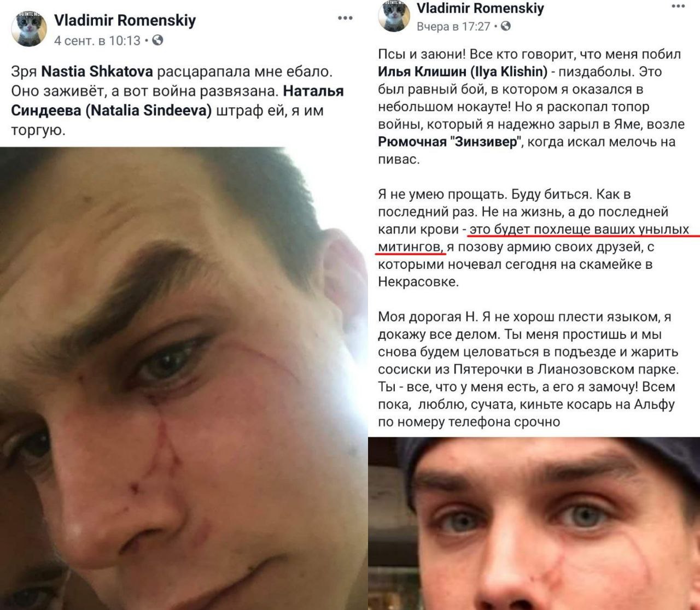This screenshot has height=610, width=700.
Task: Open the 4 сент. в 10:13 timestamp
Action: 97,40
